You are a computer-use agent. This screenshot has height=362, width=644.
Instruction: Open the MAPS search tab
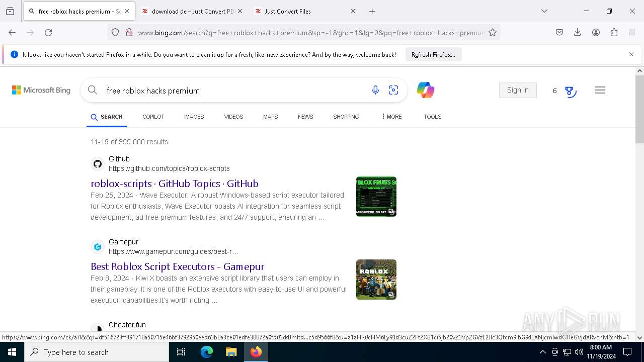(x=270, y=116)
